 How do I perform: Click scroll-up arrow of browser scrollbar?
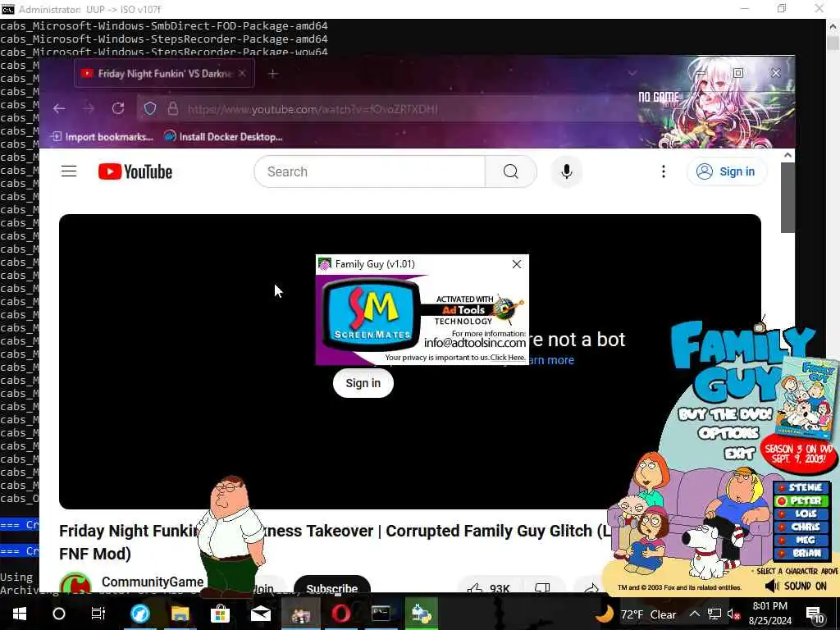point(787,155)
